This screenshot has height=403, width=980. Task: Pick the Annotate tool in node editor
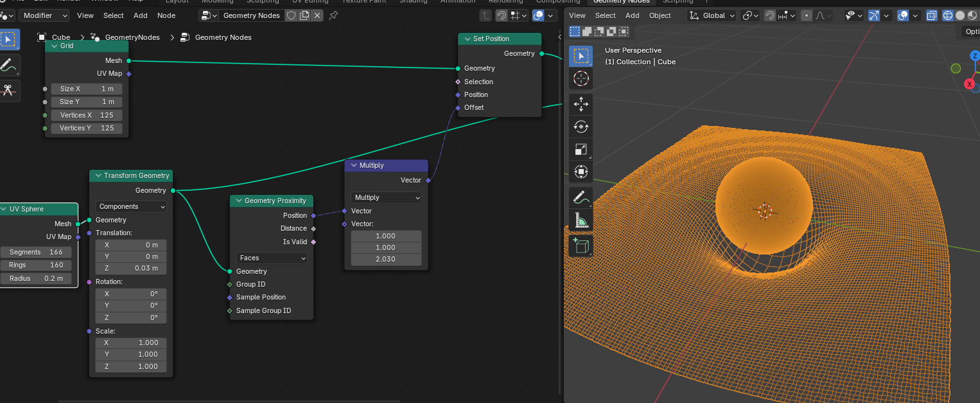[9, 65]
